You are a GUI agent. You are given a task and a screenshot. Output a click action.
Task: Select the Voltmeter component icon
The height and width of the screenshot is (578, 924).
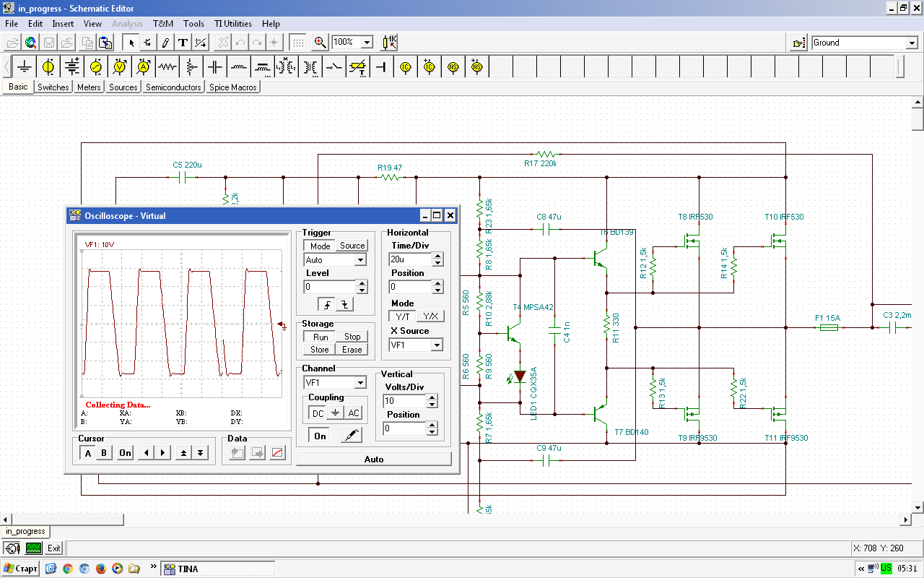(x=120, y=66)
